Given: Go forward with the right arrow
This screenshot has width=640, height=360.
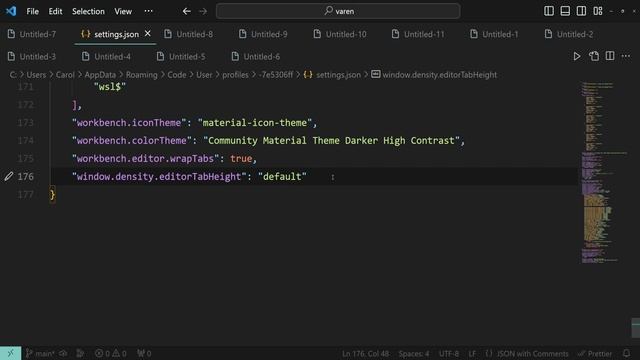Looking at the screenshot, I should [203, 11].
